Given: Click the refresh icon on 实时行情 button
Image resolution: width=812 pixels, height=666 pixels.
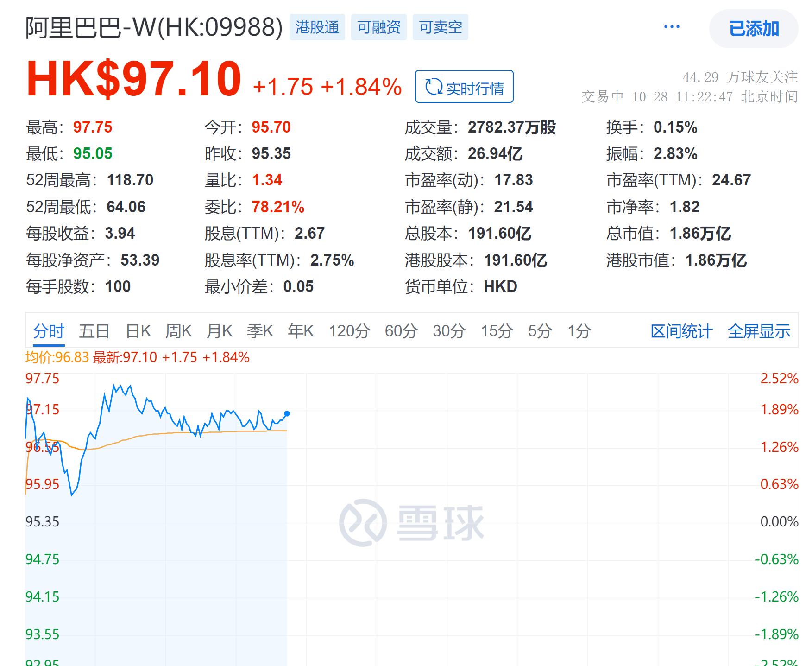Looking at the screenshot, I should 434,86.
